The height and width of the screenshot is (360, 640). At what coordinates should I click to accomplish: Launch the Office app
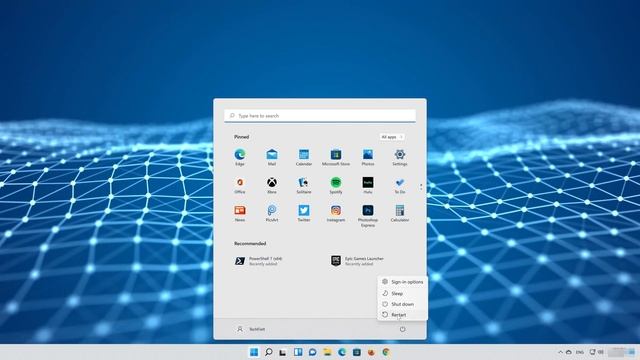[x=240, y=185]
